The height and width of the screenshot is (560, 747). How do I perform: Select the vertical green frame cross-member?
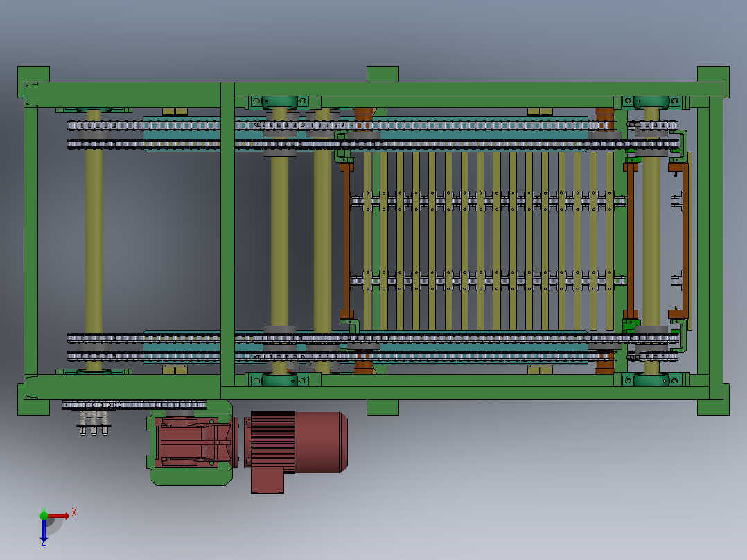coord(228,240)
